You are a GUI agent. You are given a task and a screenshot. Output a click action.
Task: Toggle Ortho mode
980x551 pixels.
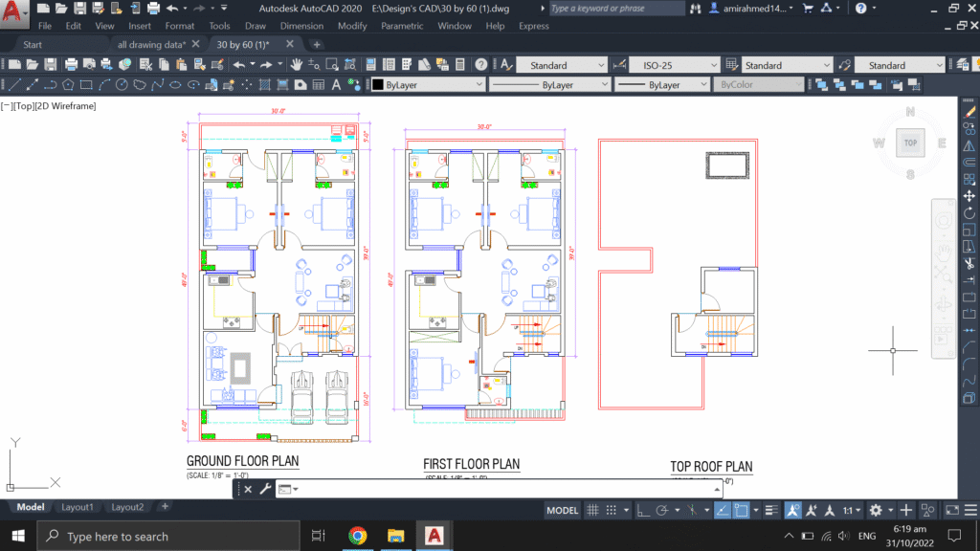(642, 511)
